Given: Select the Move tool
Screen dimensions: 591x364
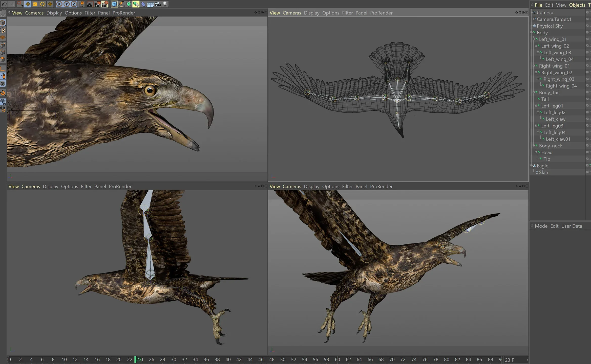Looking at the screenshot, I should [28, 4].
